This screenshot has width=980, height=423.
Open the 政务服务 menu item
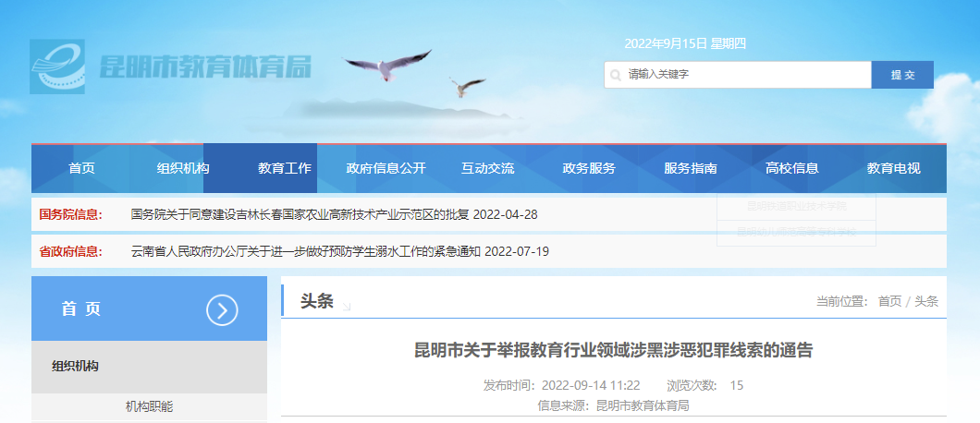click(x=589, y=168)
